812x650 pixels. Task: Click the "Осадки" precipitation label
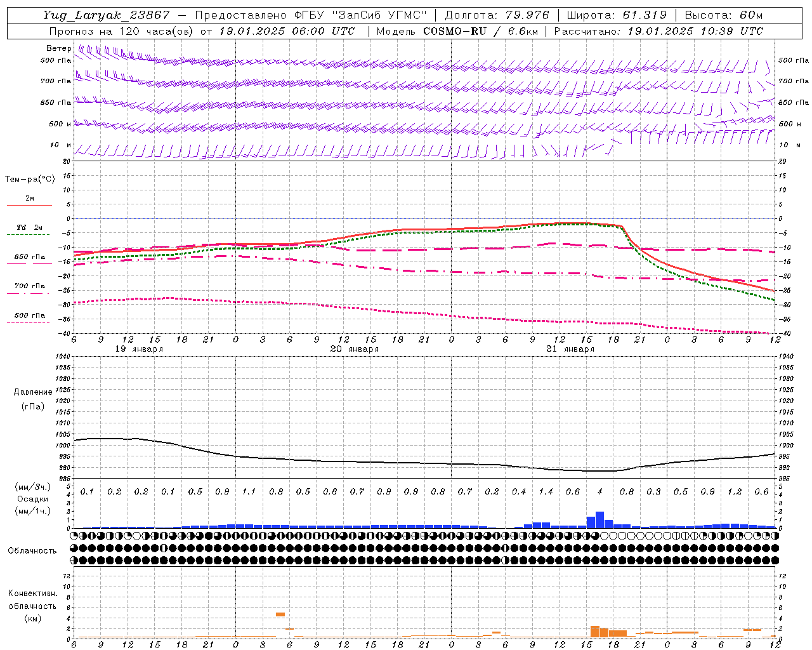pos(32,499)
